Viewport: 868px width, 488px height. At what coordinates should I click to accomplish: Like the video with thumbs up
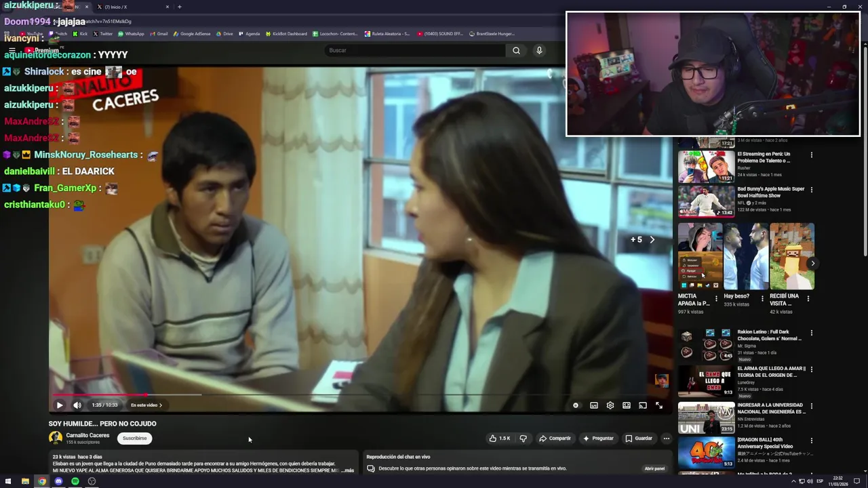tap(500, 439)
